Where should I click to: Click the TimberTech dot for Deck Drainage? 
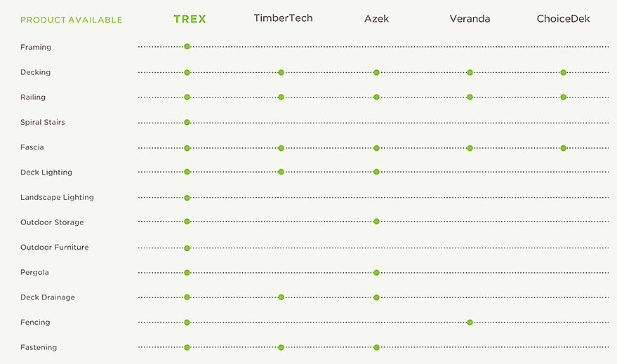tap(281, 297)
